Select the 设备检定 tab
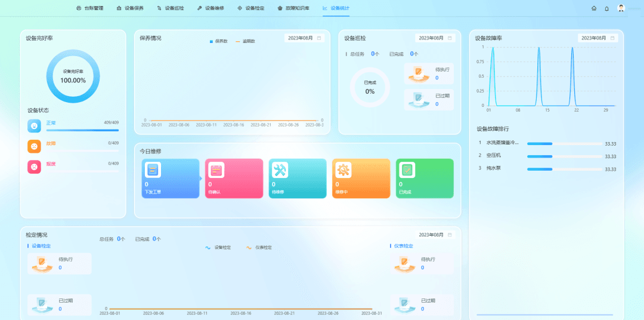This screenshot has width=644, height=320. [251, 8]
